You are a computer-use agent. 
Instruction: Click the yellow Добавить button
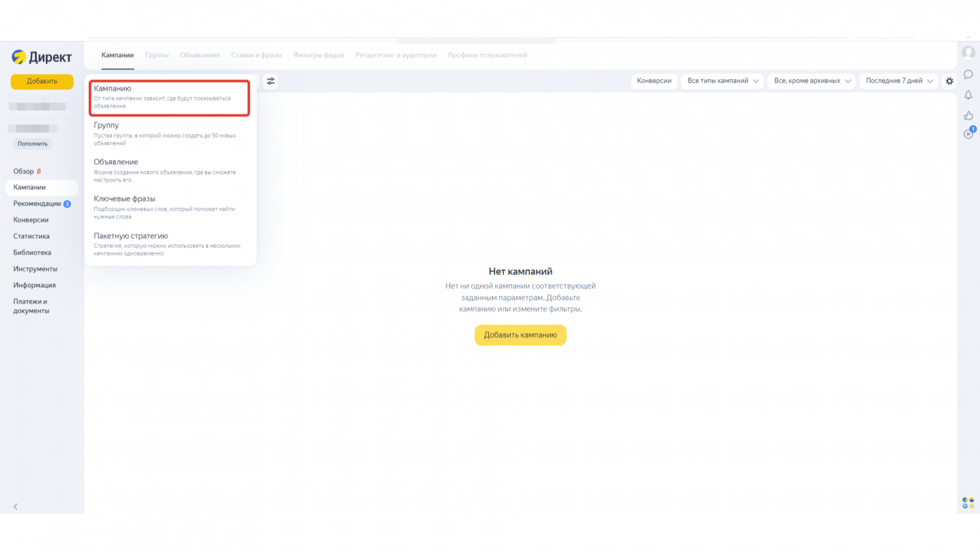pos(42,81)
